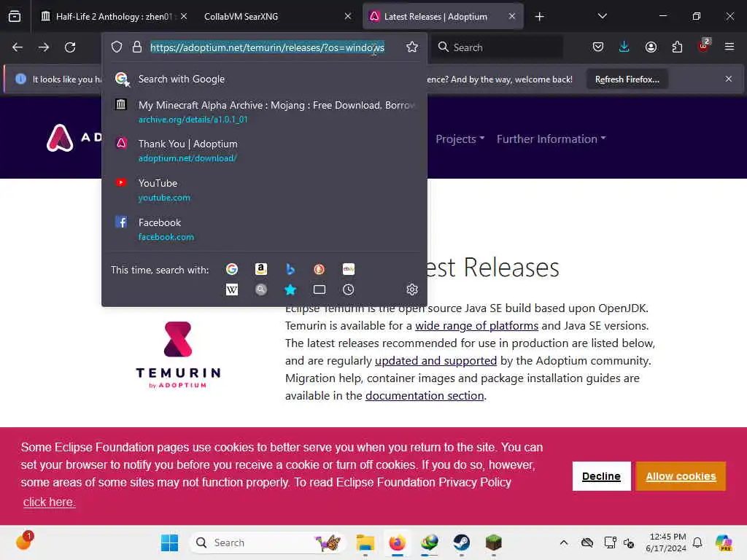Bookmark this page with the star icon

point(412,47)
